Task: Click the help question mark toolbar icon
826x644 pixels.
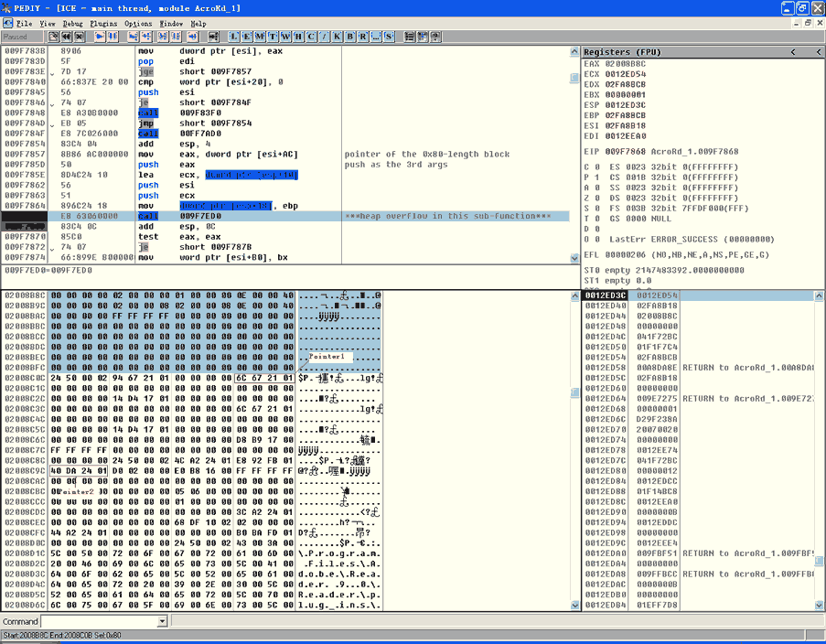Action: [434, 37]
